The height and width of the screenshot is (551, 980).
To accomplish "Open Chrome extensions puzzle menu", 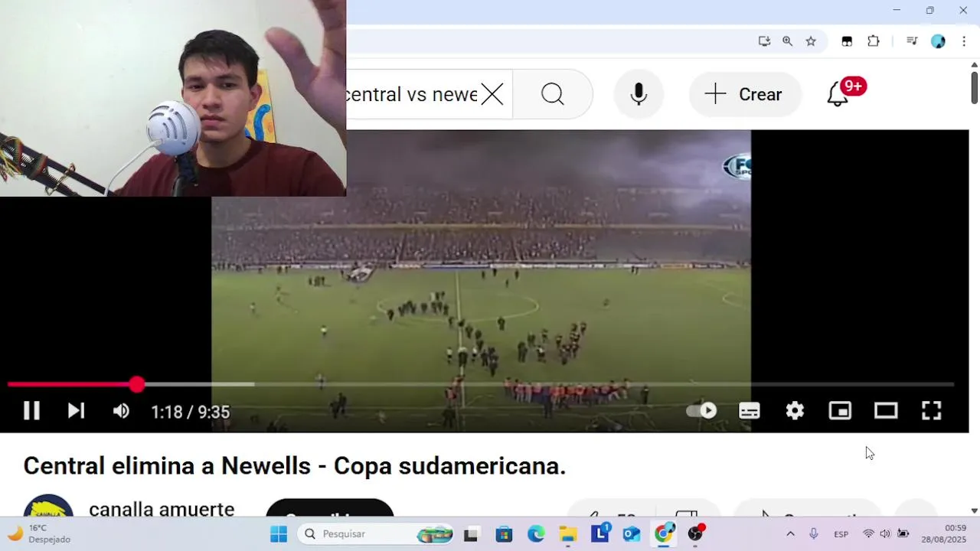I will tap(874, 41).
